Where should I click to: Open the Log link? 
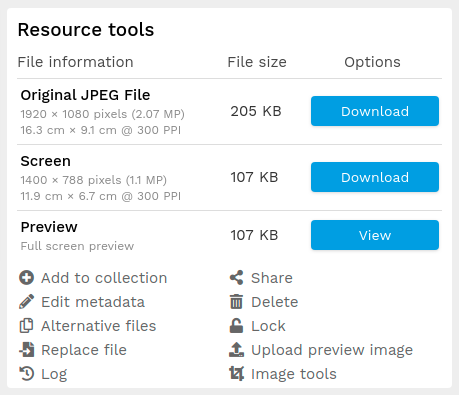pyautogui.click(x=54, y=374)
